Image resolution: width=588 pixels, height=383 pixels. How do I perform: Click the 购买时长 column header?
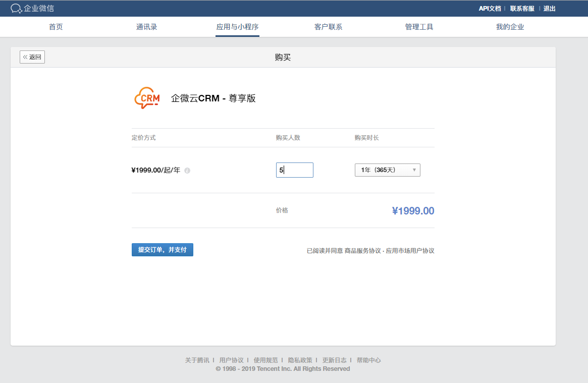pyautogui.click(x=367, y=138)
